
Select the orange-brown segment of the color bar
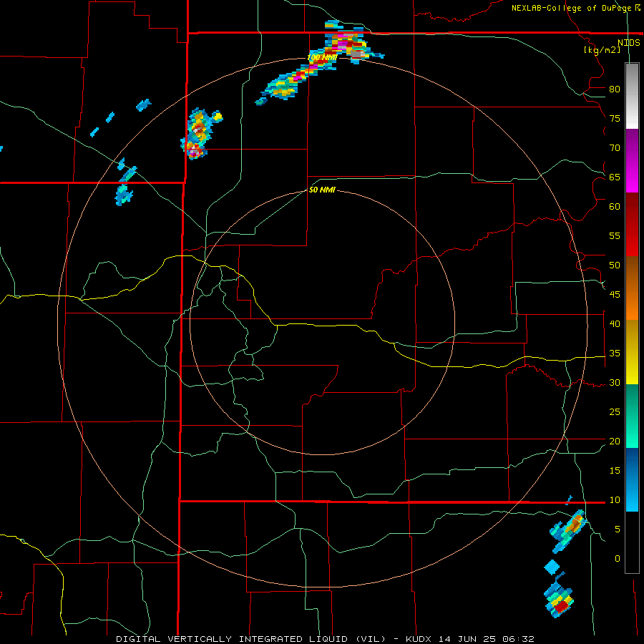point(632,288)
